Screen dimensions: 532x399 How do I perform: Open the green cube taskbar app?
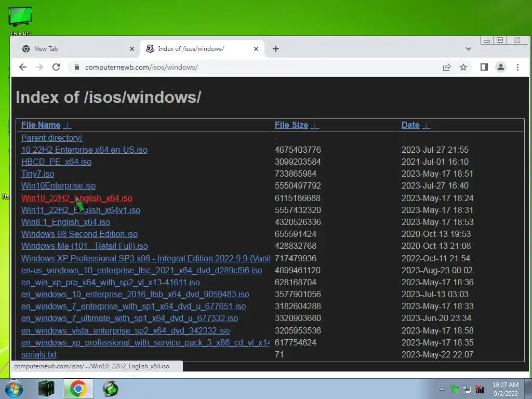coord(46,389)
